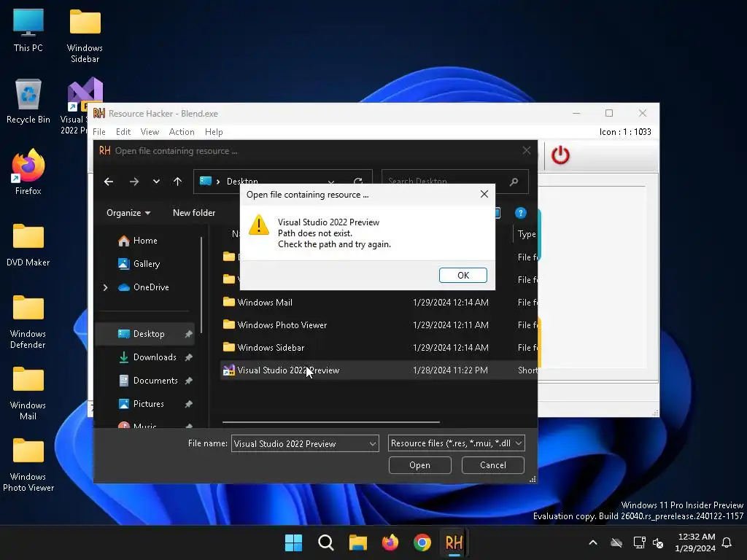Click the navigation pane vertical scrollbar
Image resolution: width=747 pixels, height=560 pixels.
click(201, 285)
